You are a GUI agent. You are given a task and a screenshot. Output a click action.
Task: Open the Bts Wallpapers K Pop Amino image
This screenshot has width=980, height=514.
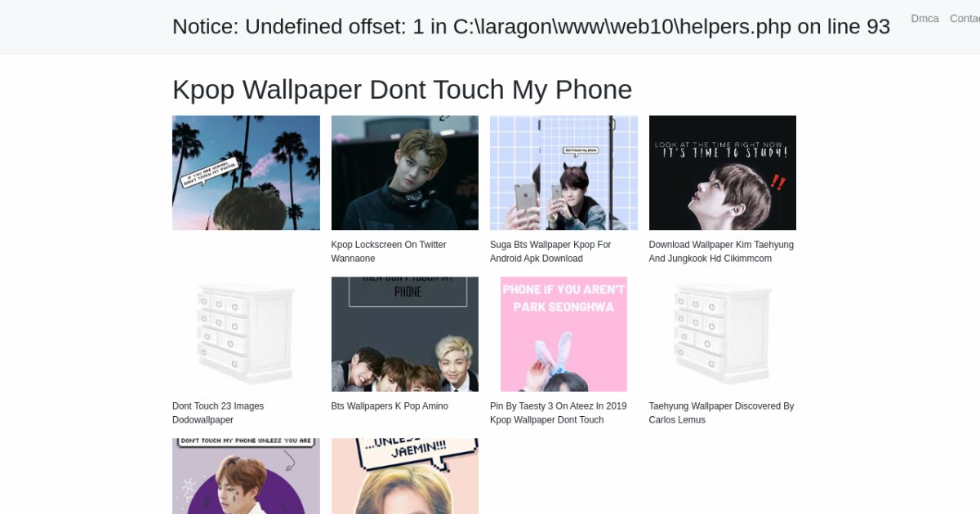tap(405, 335)
